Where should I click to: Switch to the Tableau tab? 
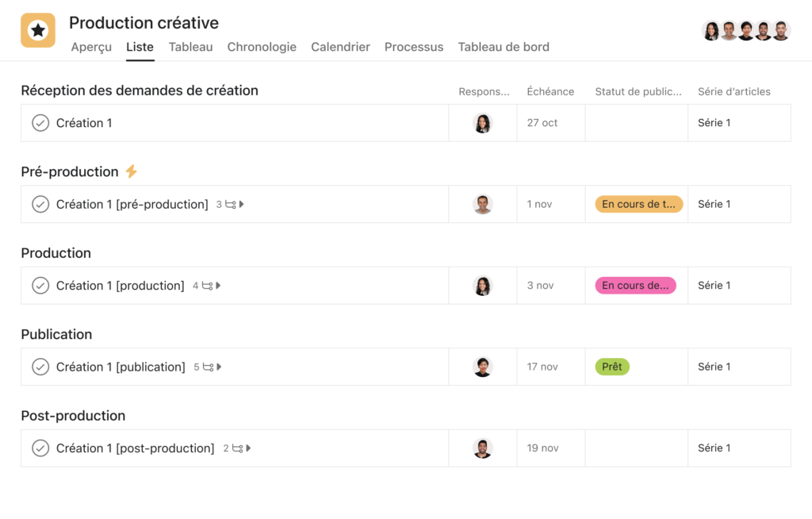point(190,47)
